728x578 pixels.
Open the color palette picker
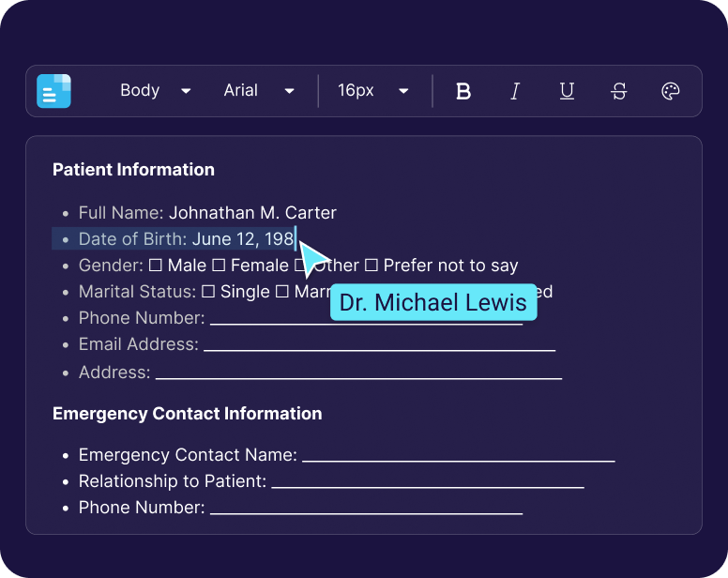(x=670, y=91)
